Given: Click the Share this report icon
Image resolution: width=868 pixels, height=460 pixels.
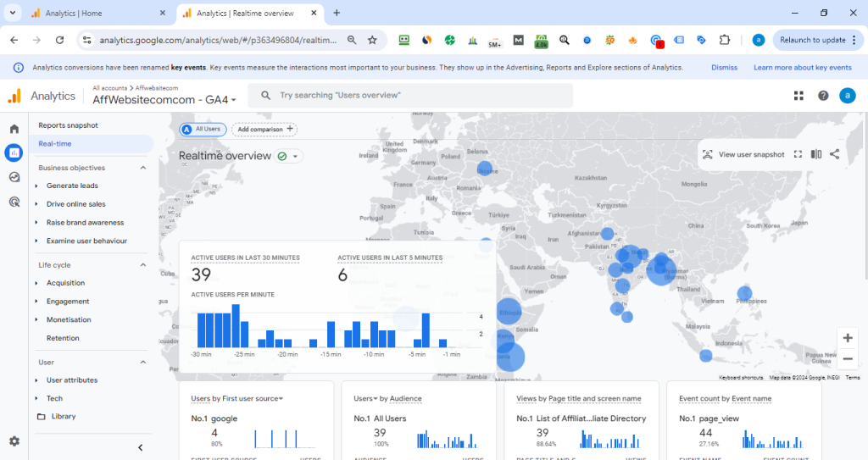Looking at the screenshot, I should tap(835, 154).
